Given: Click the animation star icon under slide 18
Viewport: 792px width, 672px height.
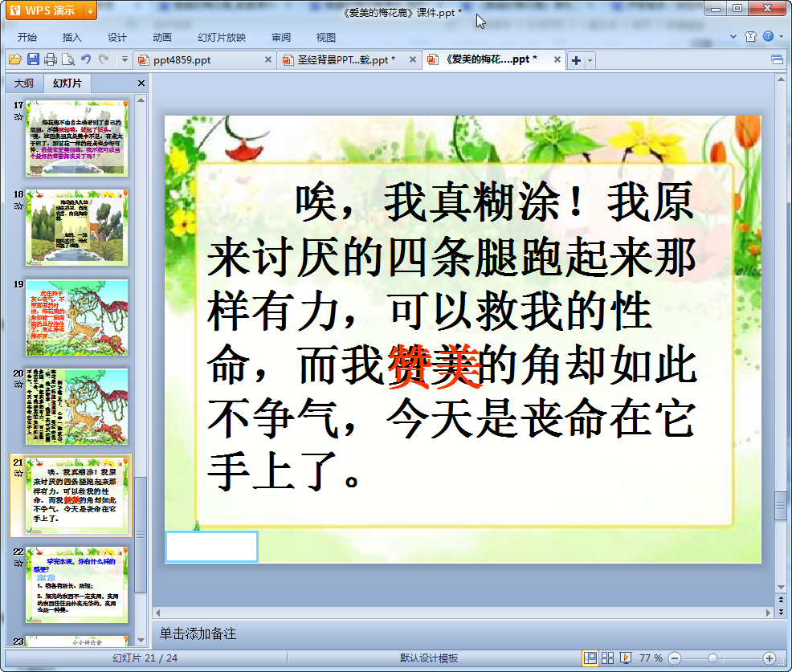Looking at the screenshot, I should tap(18, 206).
